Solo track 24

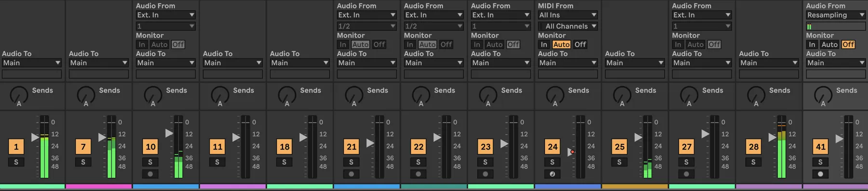(x=552, y=162)
